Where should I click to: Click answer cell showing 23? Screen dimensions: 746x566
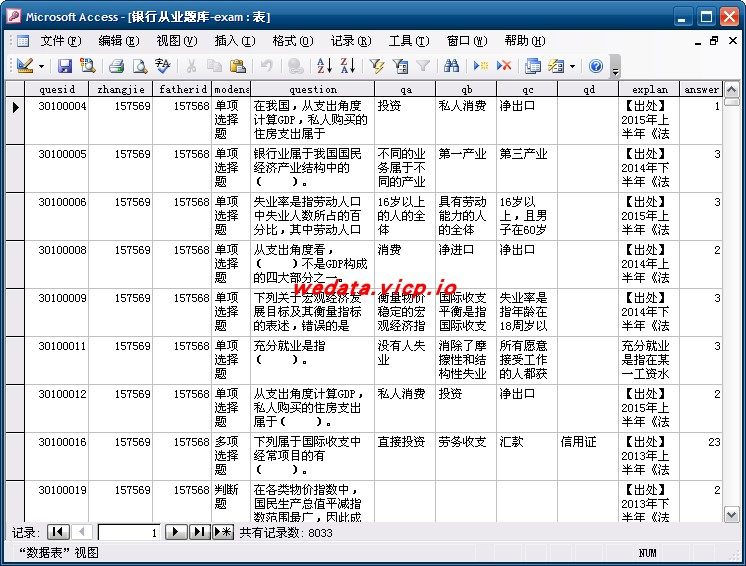coord(701,456)
